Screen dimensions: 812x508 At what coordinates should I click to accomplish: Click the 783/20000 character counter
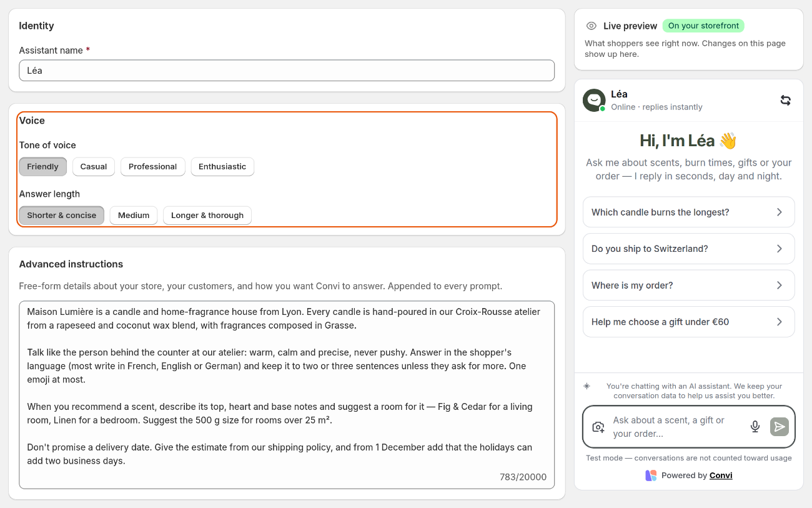point(523,477)
